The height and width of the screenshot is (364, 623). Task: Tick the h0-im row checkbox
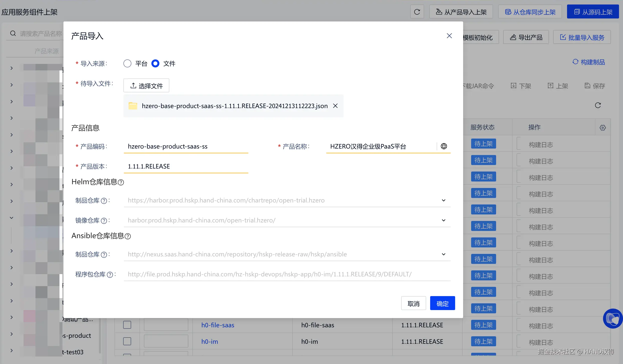(127, 341)
